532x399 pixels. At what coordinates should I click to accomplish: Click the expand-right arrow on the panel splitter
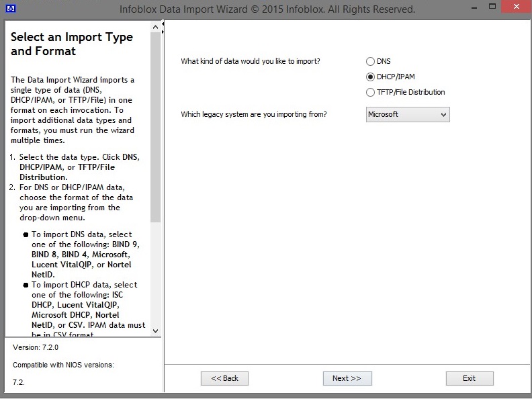pyautogui.click(x=163, y=31)
